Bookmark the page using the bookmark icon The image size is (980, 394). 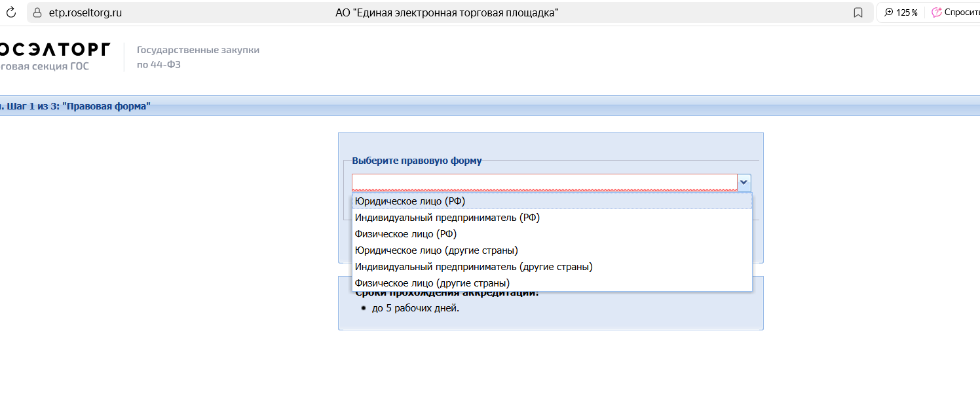pyautogui.click(x=858, y=12)
